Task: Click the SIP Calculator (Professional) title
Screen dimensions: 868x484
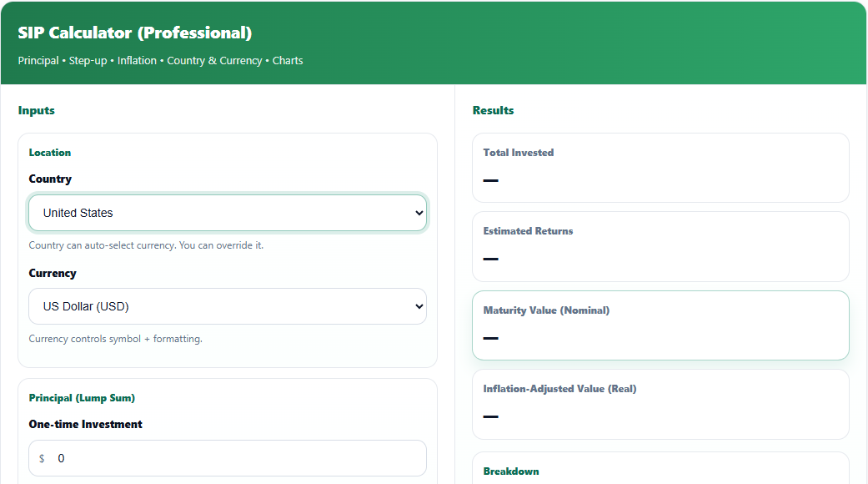Action: 134,33
